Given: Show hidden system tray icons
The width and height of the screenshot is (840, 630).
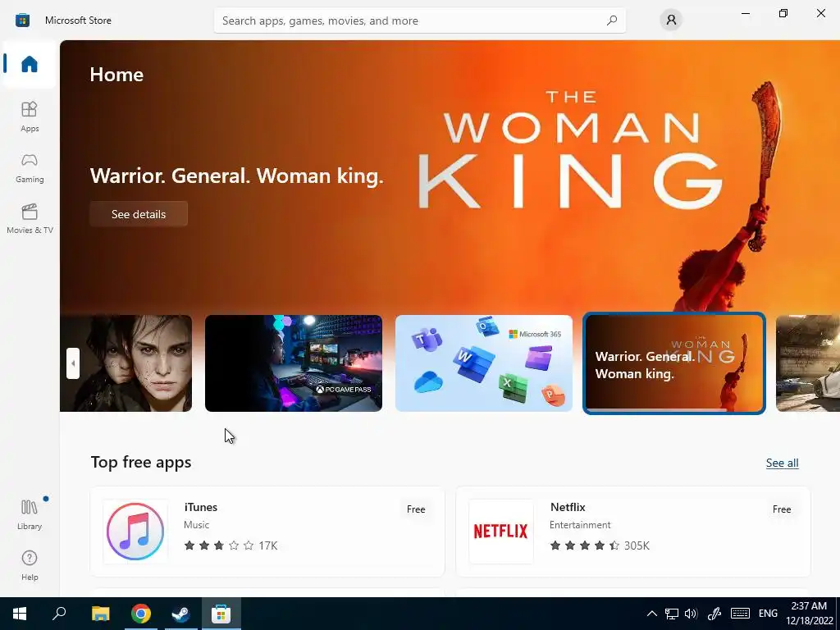Looking at the screenshot, I should 652,614.
